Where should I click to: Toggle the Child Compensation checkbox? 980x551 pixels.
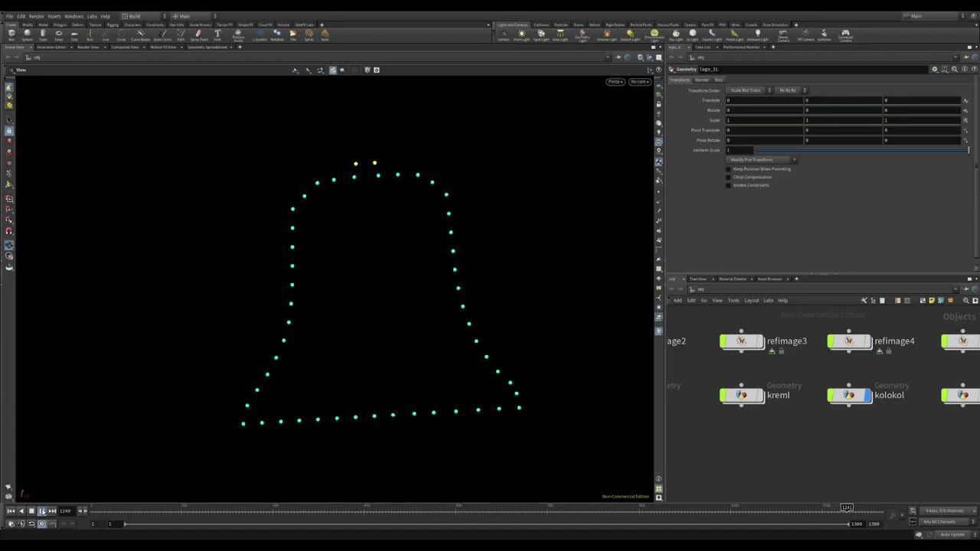coord(729,177)
